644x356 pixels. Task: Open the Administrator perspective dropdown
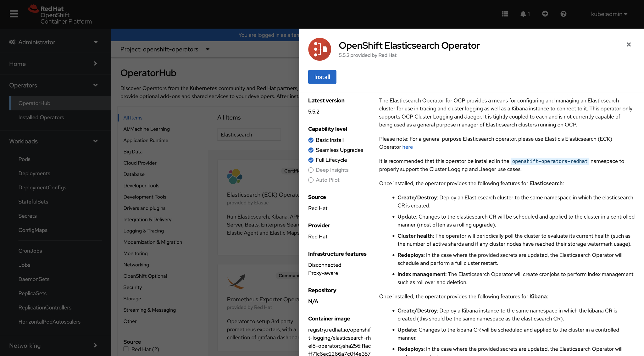coord(56,42)
